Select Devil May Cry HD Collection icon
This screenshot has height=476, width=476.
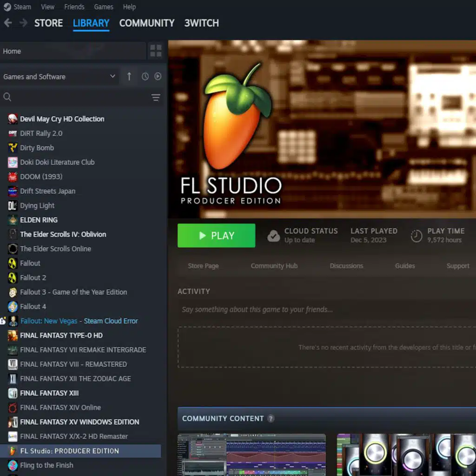pos(13,119)
